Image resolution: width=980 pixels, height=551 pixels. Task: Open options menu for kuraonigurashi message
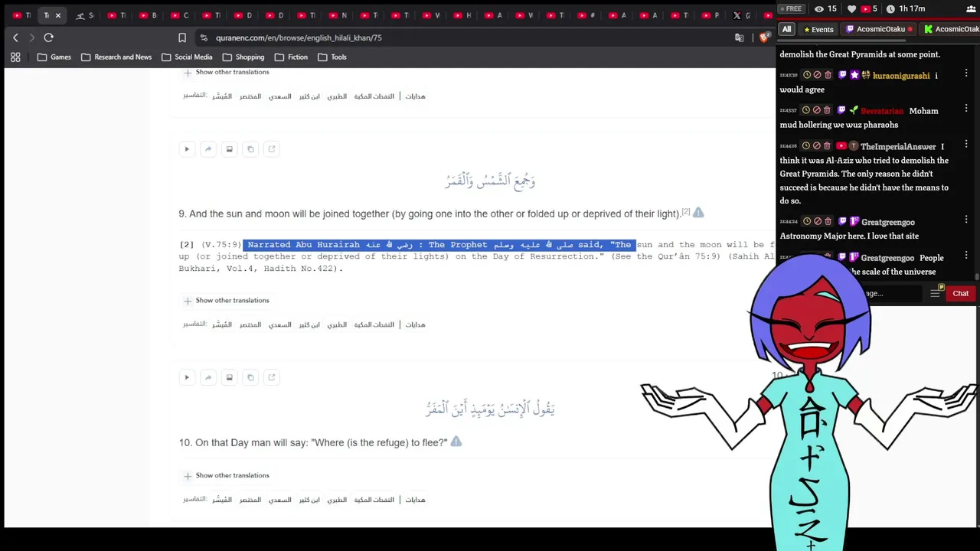tap(966, 73)
